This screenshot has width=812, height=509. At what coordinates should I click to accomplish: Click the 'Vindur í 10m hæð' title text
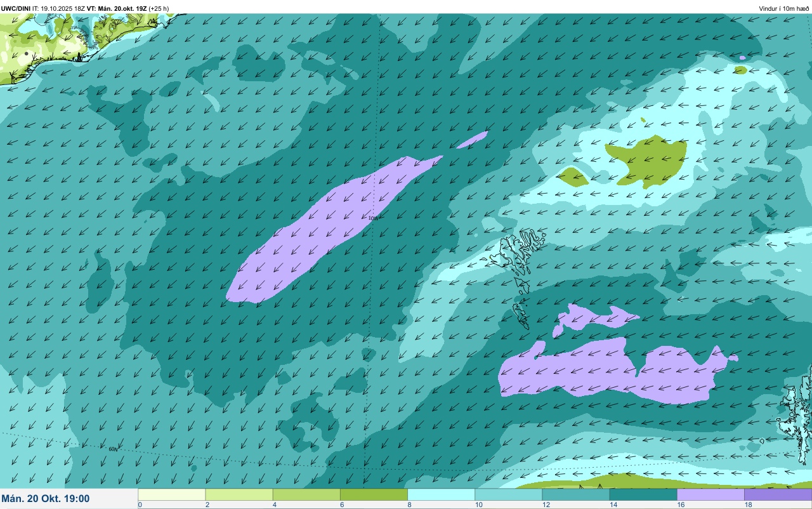point(783,8)
